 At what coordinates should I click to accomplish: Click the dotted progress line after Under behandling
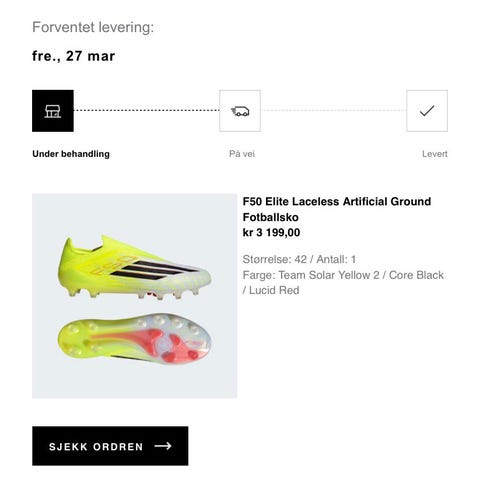(x=146, y=110)
